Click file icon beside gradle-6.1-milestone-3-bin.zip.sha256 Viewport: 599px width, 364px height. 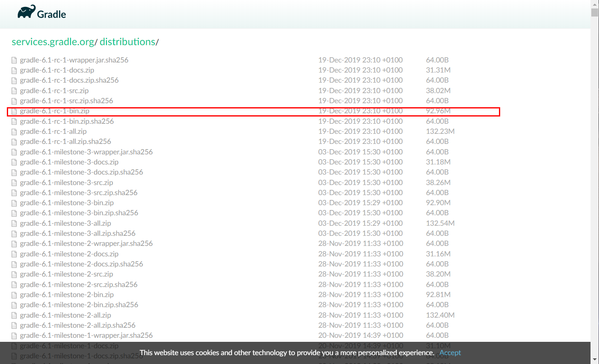tap(15, 213)
